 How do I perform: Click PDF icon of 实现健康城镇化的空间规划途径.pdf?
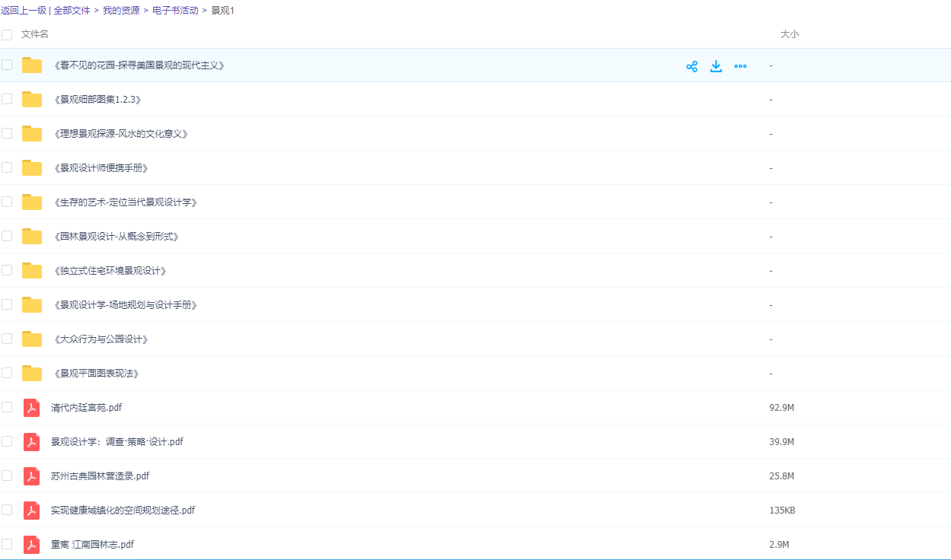(x=31, y=510)
